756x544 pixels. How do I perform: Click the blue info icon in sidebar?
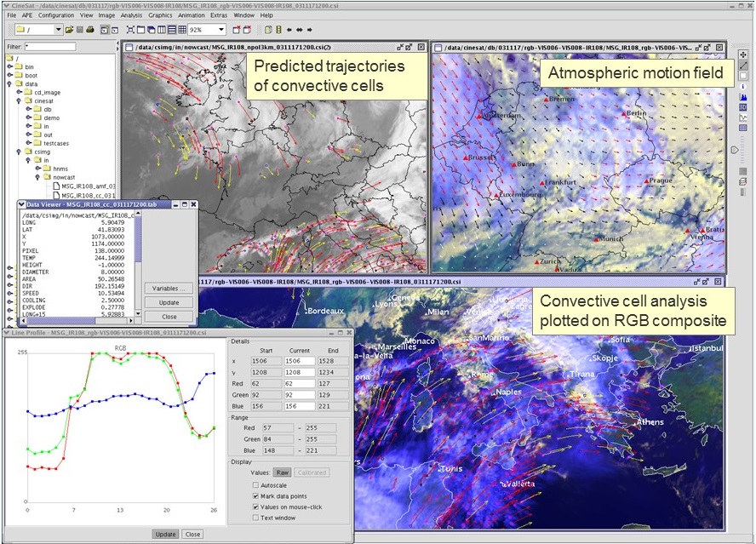point(743,87)
